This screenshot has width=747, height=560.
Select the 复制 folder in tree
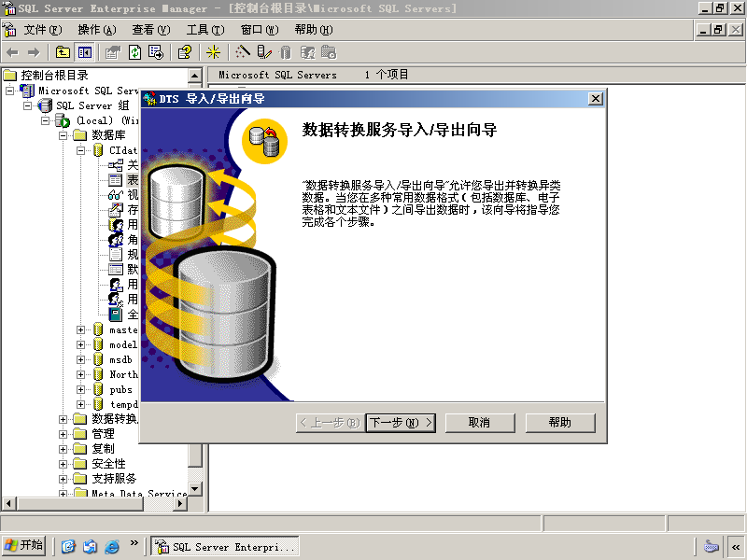pyautogui.click(x=103, y=449)
